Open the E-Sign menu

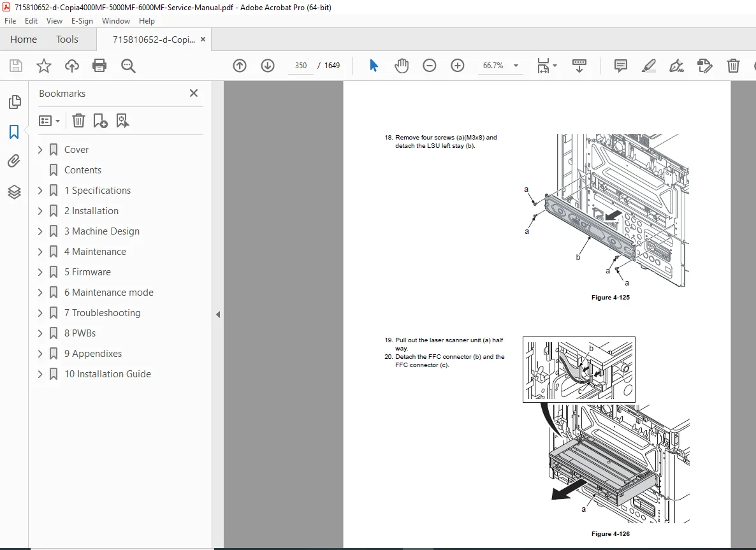coord(82,21)
